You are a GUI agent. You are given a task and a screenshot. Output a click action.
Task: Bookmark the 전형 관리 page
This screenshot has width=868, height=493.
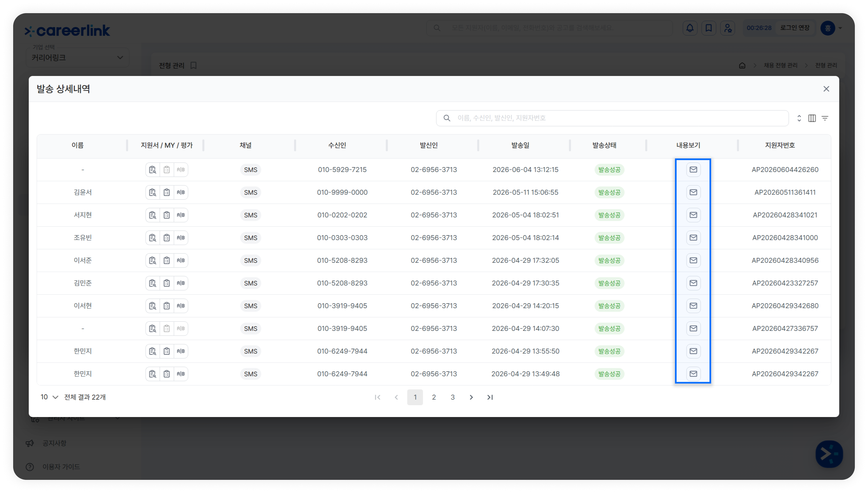point(194,65)
